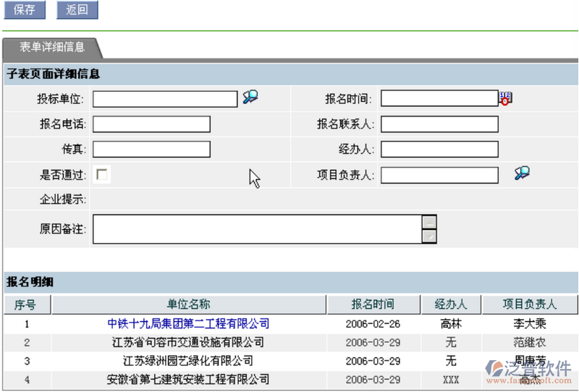Viewport: 579px width, 392px height.
Task: Click the down arrow of 原因备注 scrollbar
Action: 429,237
